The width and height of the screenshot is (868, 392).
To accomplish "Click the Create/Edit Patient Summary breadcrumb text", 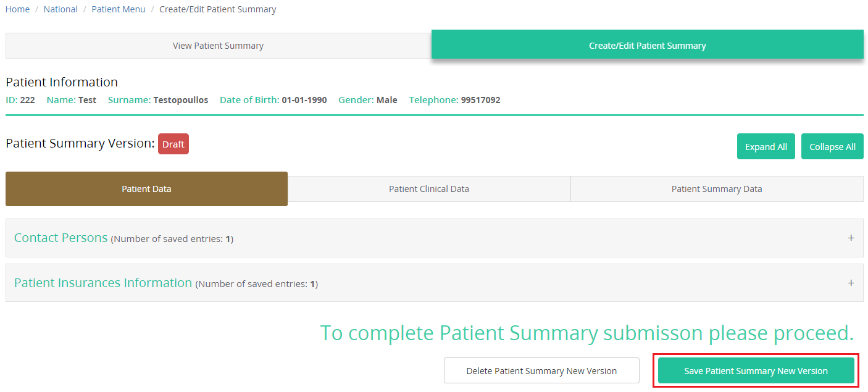I will tap(217, 9).
